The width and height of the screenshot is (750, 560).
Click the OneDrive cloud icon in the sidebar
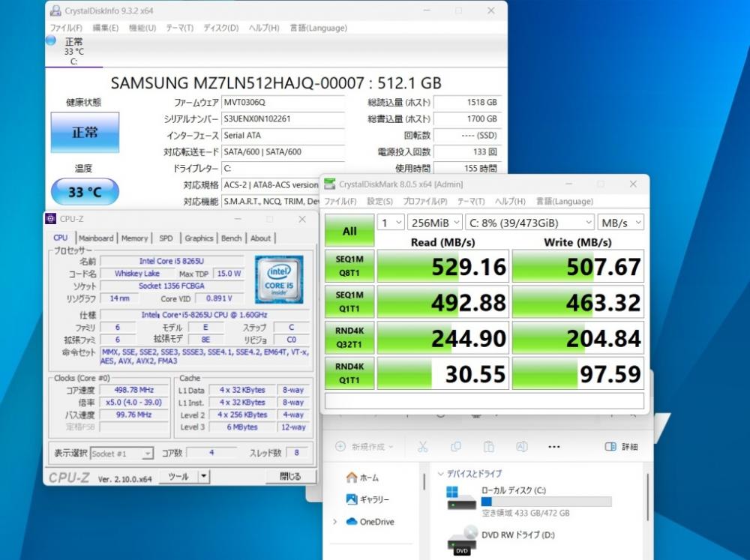click(x=352, y=521)
